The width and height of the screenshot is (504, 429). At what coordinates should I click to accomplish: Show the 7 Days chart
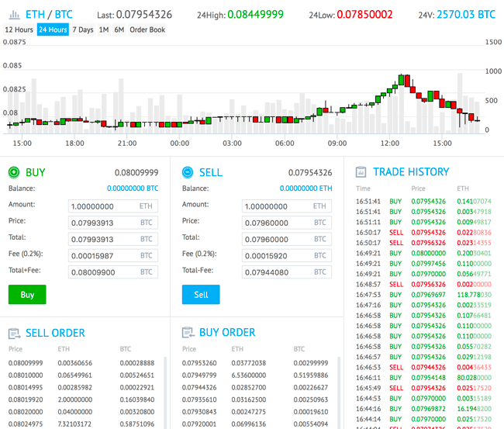point(83,29)
